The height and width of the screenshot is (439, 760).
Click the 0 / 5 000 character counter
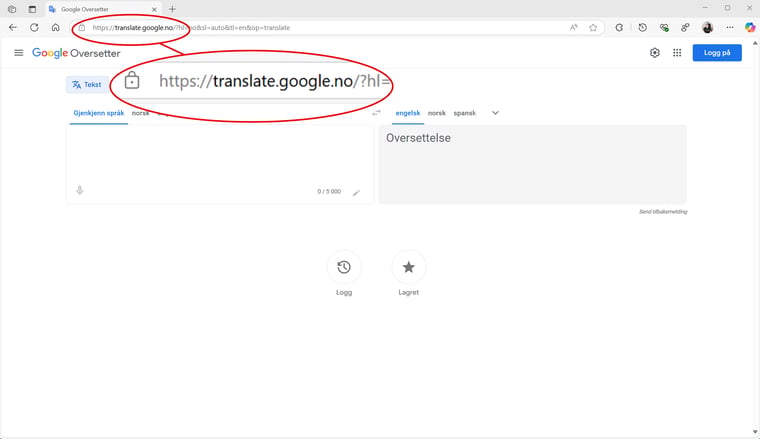tap(329, 191)
